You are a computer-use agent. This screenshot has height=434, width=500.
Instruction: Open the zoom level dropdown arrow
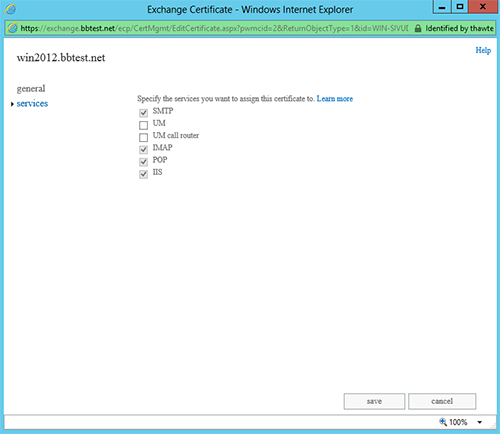click(480, 422)
